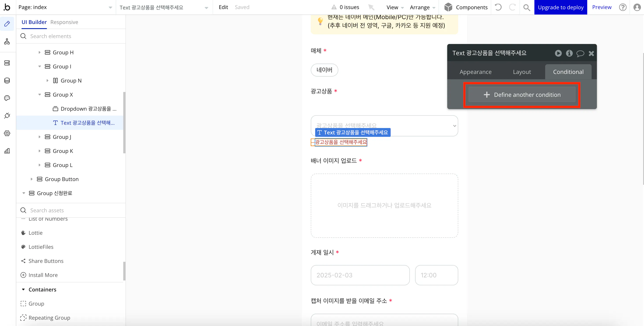The image size is (644, 326).
Task: Switch to the Appearance tab in property editor
Action: point(475,72)
